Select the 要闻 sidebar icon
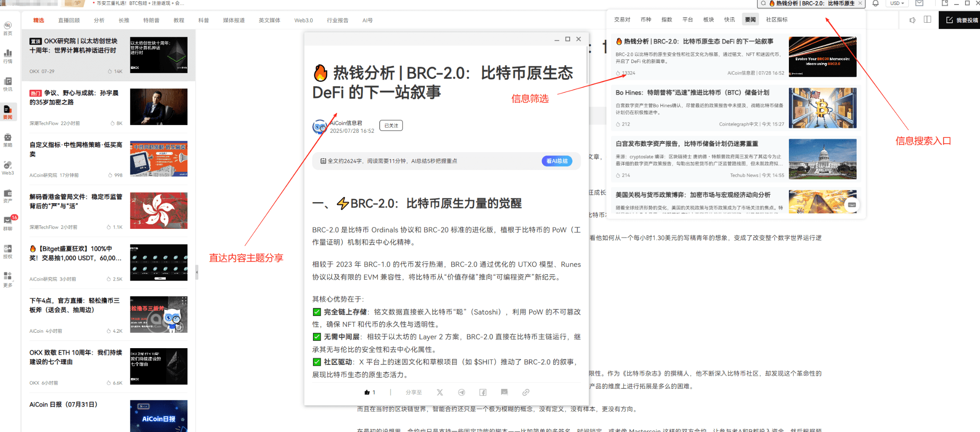980x432 pixels. coord(8,112)
